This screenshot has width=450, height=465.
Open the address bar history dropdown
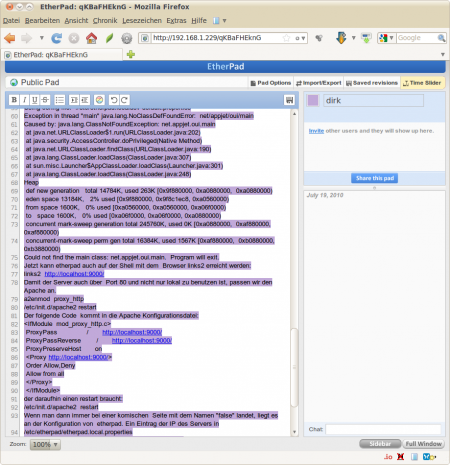tap(303, 38)
